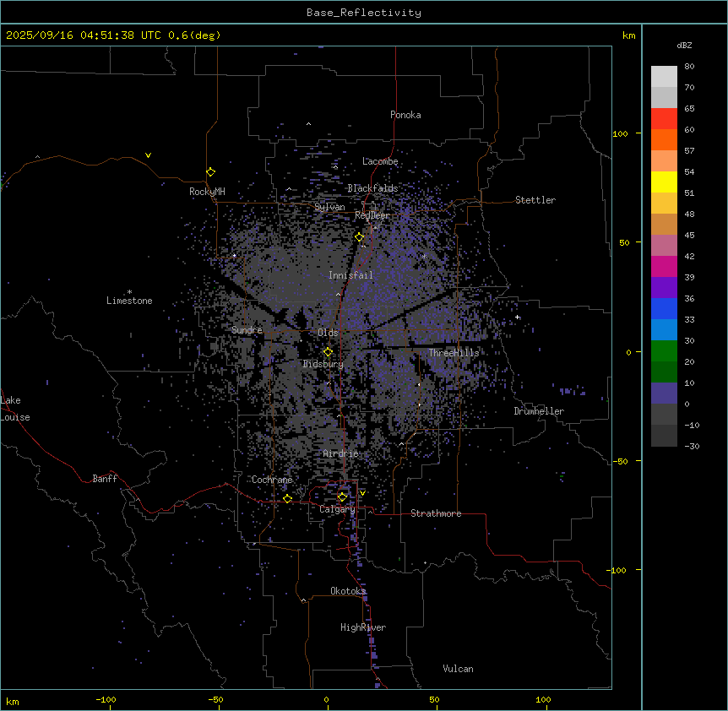Image resolution: width=728 pixels, height=711 pixels.
Task: Select the blue 36-33 dBZ swatch
Action: tap(664, 308)
